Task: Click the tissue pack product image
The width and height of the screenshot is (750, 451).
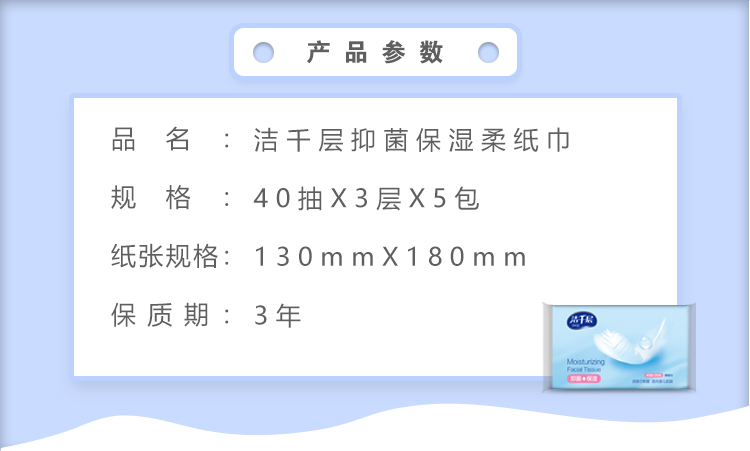Action: pyautogui.click(x=619, y=347)
